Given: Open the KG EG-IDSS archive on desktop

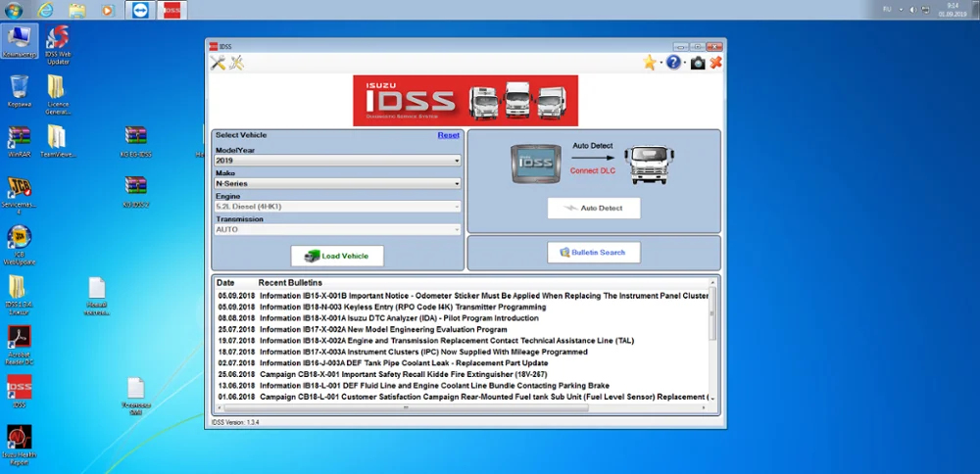Looking at the screenshot, I should point(135,142).
